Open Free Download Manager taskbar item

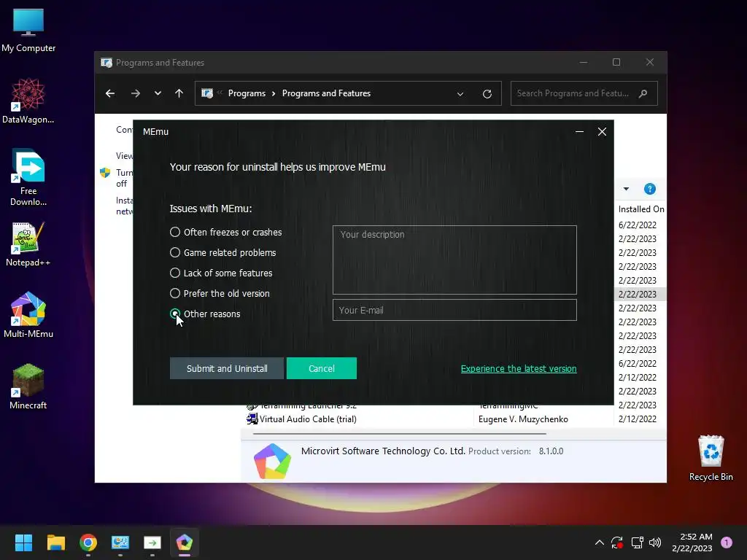152,542
